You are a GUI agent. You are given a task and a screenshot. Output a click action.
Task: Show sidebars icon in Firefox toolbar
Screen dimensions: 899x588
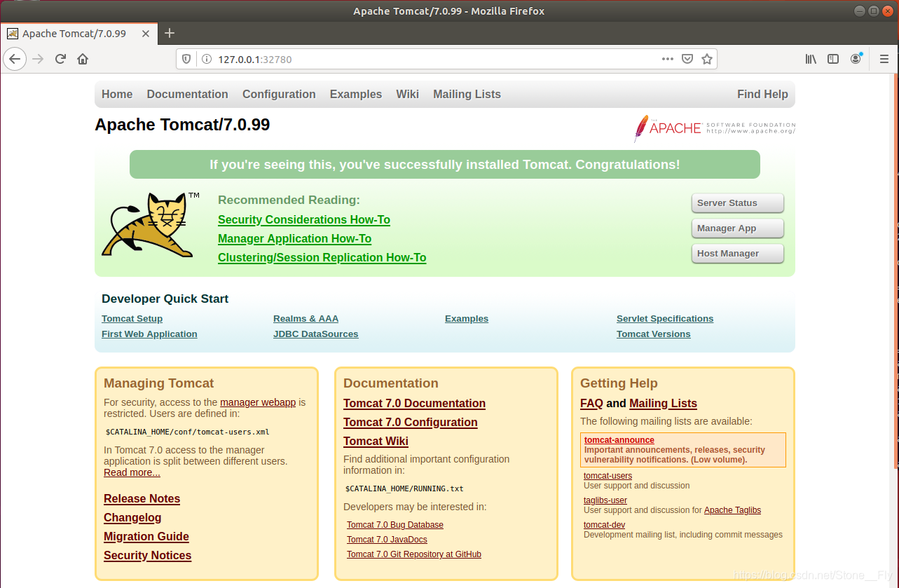click(x=833, y=59)
